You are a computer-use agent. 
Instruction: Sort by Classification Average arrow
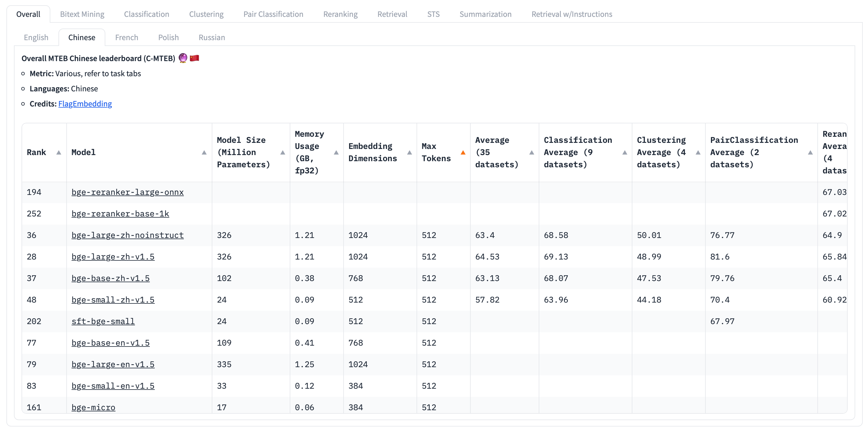click(x=624, y=153)
